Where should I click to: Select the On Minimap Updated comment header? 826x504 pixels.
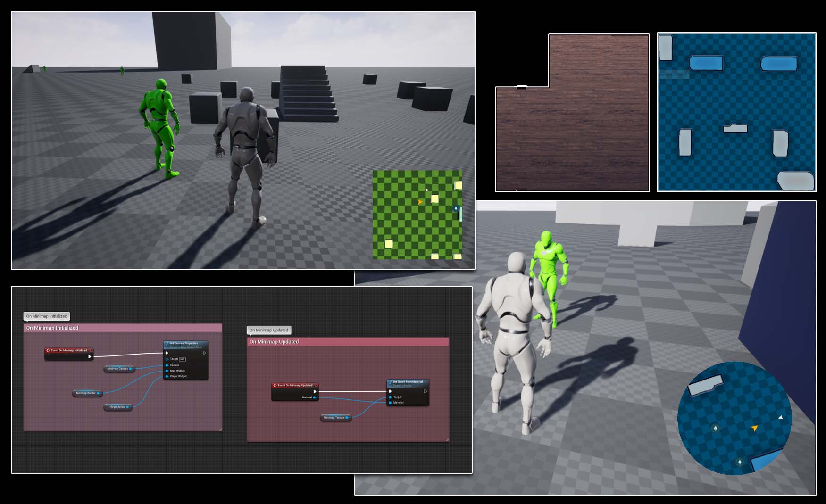tap(274, 341)
